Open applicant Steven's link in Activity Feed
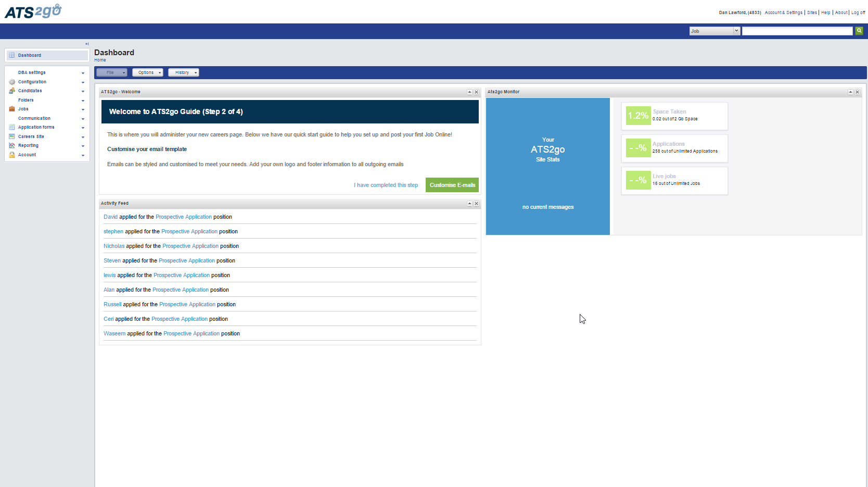This screenshot has width=868, height=487. (112, 260)
